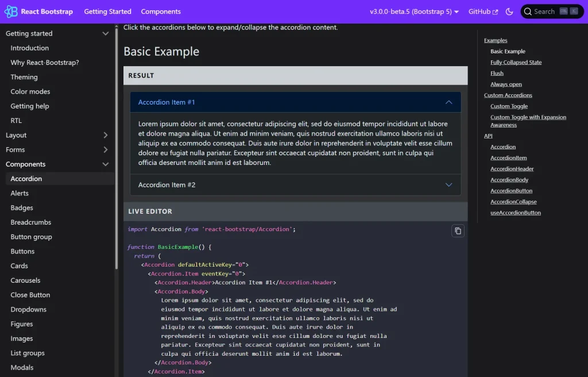The width and height of the screenshot is (588, 377).
Task: Click the search magnifier icon
Action: [528, 11]
